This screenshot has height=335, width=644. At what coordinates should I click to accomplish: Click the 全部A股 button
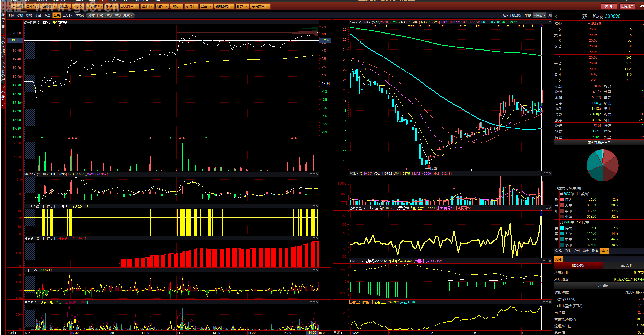(x=32, y=6)
